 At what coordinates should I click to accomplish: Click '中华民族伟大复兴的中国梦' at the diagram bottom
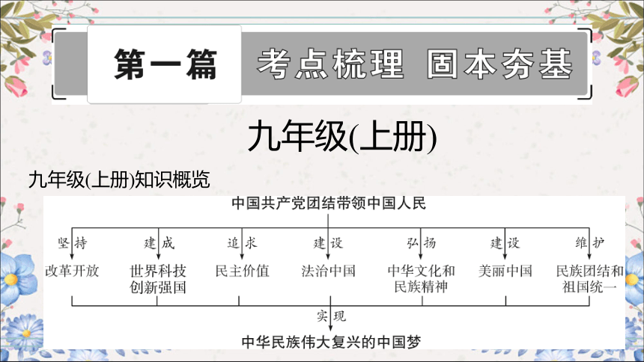331,342
